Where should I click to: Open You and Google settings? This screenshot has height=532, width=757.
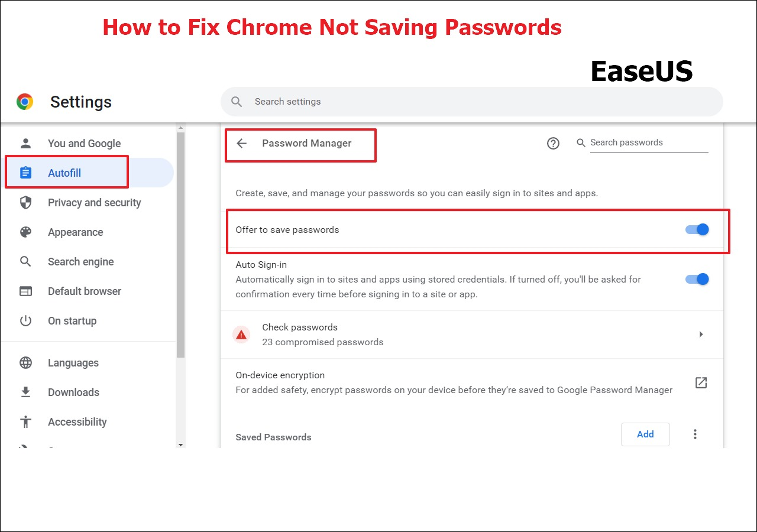(84, 144)
